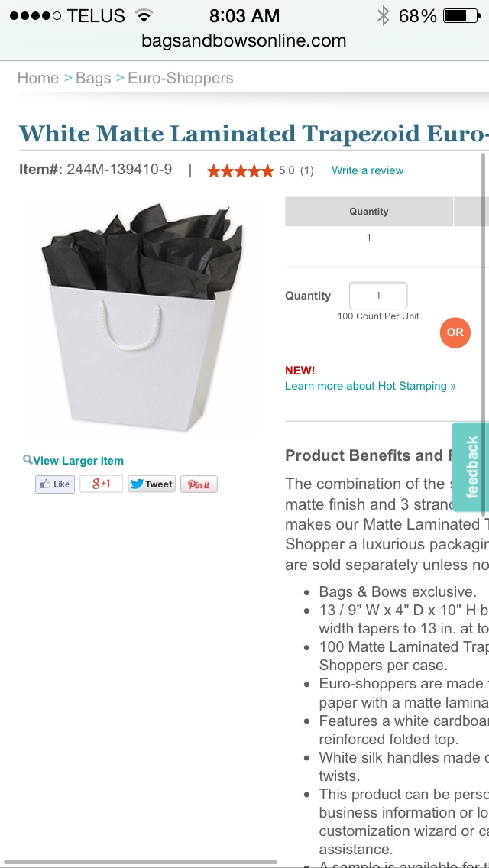Share via the Google +1 button
Viewport: 489px width, 868px height.
pos(101,484)
